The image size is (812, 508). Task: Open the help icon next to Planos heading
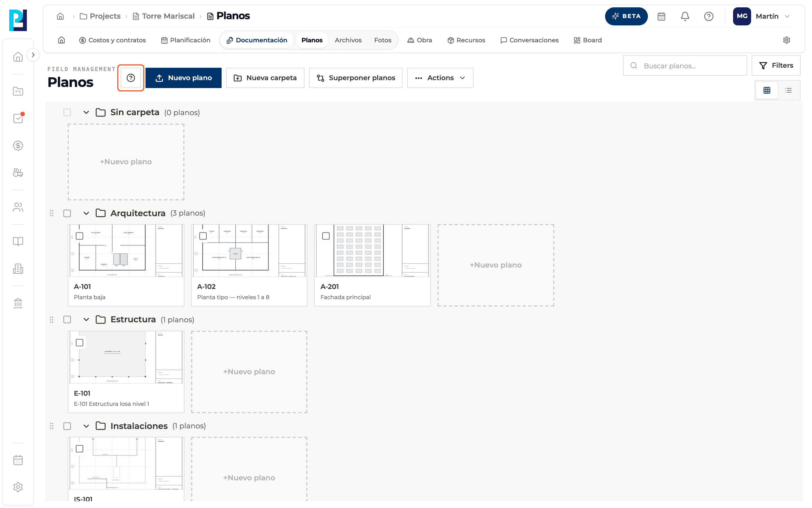click(131, 78)
